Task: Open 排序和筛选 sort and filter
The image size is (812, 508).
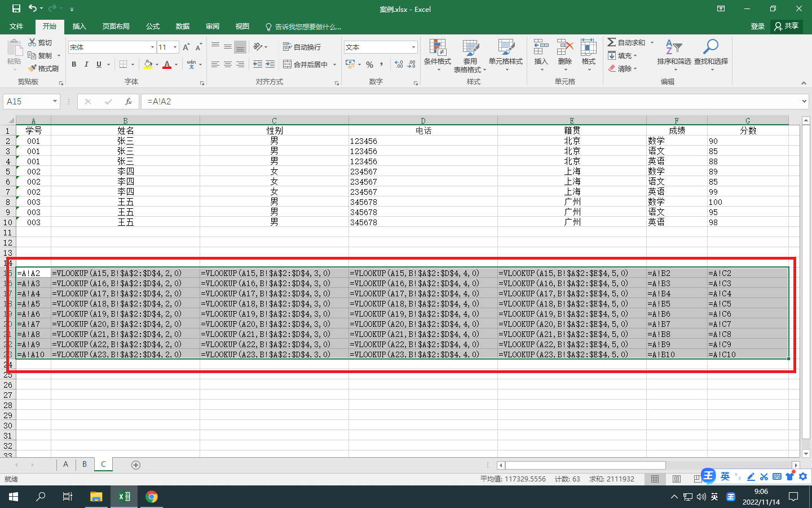Action: 674,55
